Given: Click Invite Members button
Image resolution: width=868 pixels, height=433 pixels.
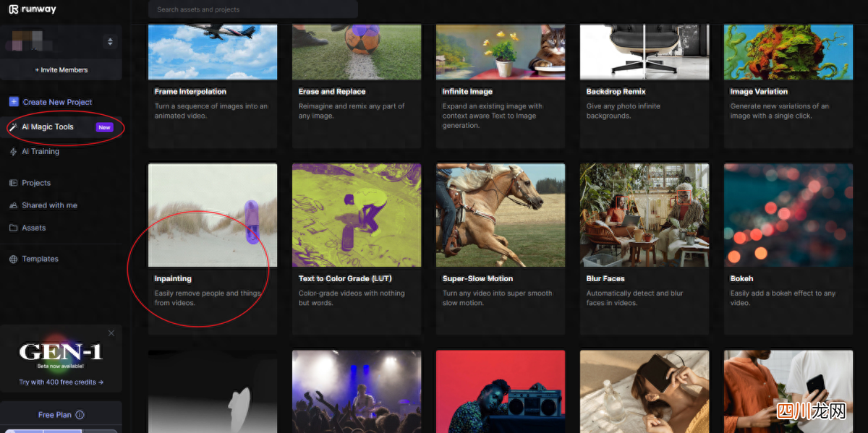Looking at the screenshot, I should (x=61, y=70).
